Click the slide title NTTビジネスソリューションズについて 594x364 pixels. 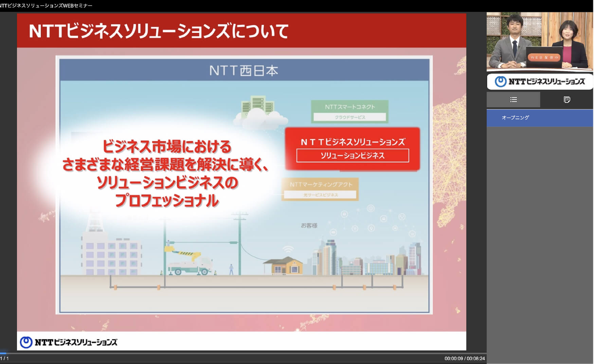(x=159, y=31)
